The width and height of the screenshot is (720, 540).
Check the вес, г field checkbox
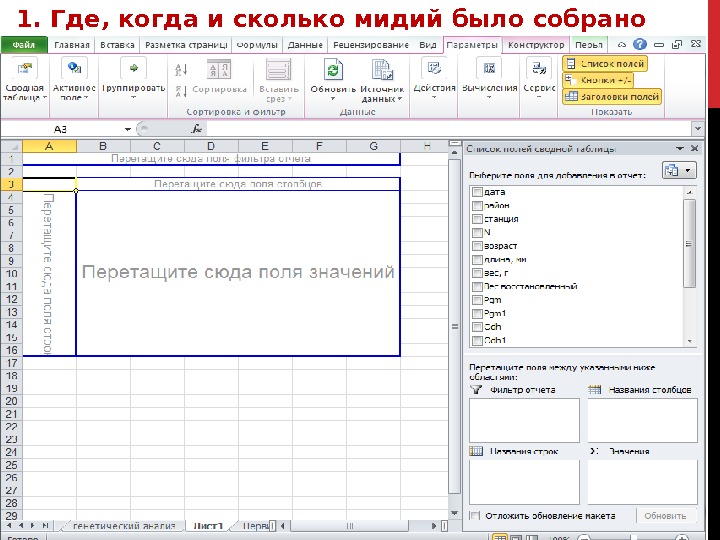coord(477,273)
